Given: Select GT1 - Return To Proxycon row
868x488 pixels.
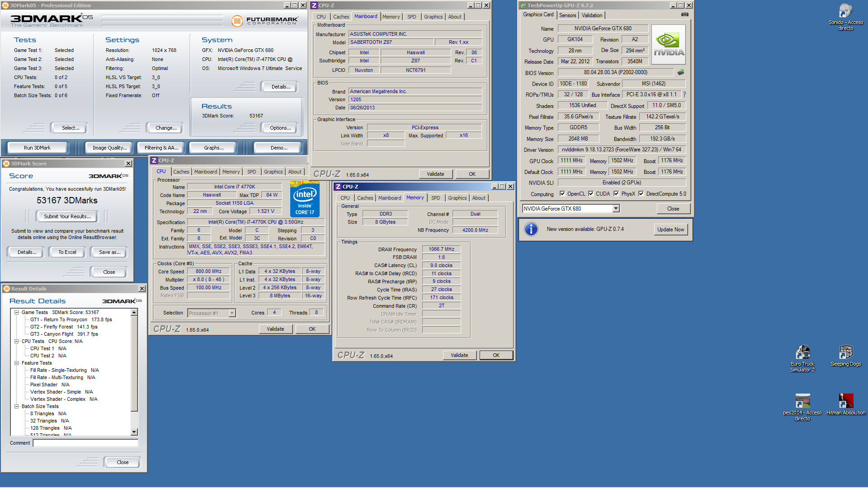Looking at the screenshot, I should point(71,319).
